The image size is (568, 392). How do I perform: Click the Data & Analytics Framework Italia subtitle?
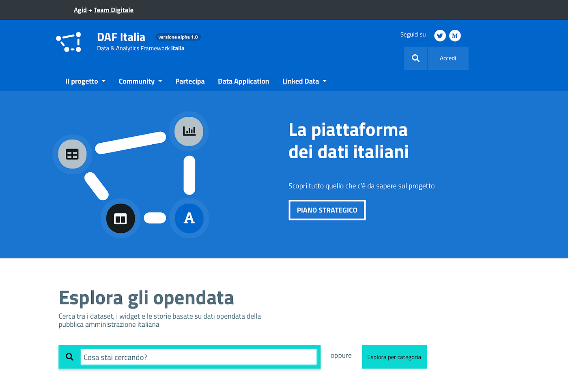coord(141,48)
